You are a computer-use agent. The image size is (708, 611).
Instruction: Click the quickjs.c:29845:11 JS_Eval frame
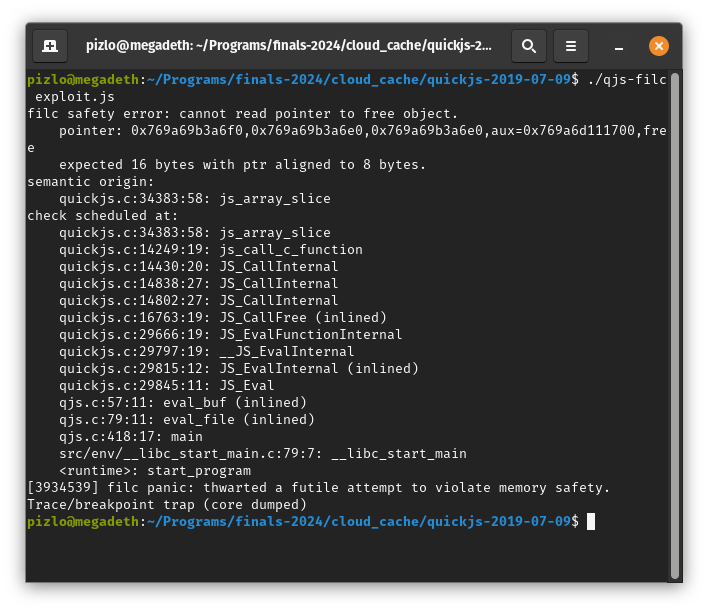click(167, 386)
